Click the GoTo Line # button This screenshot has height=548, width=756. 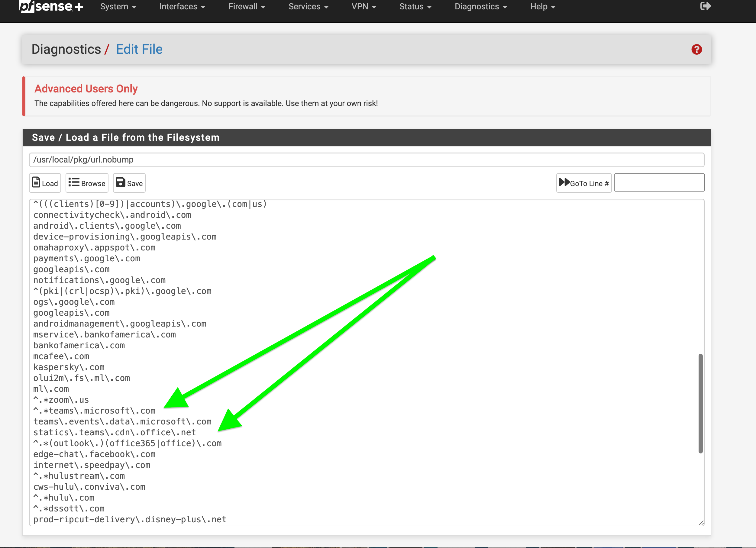(584, 183)
